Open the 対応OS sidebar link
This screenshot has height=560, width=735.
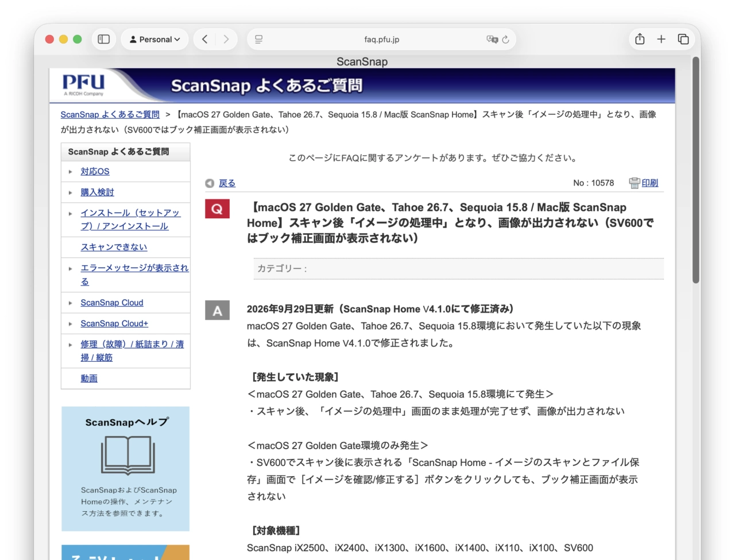point(95,171)
